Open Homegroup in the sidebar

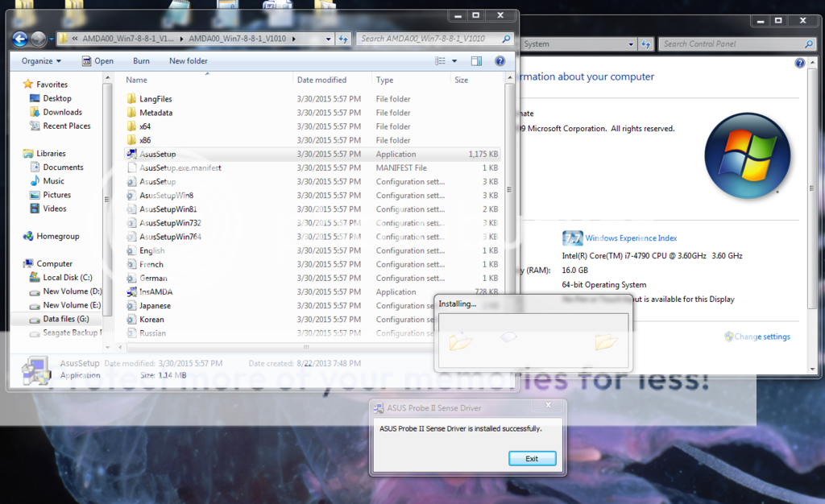57,236
